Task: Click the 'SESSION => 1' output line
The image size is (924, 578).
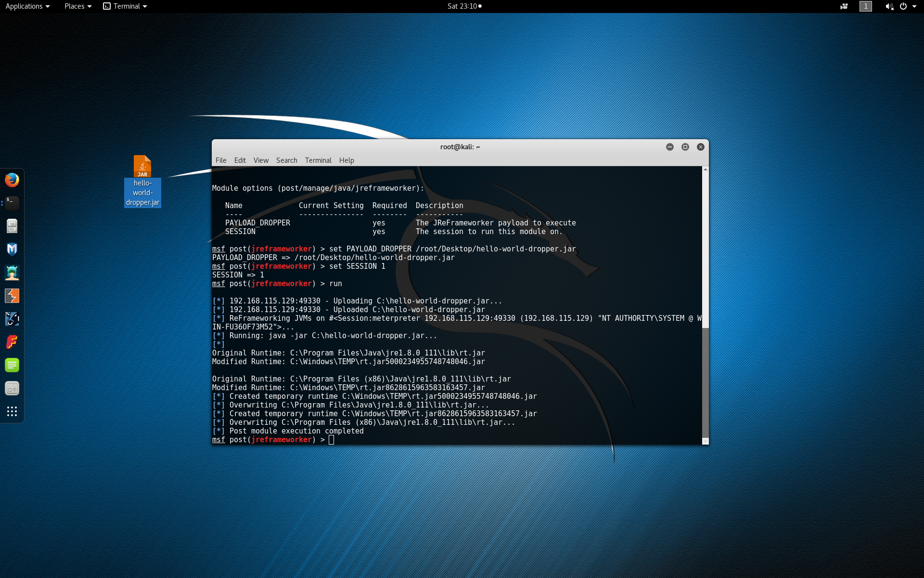Action: point(238,275)
